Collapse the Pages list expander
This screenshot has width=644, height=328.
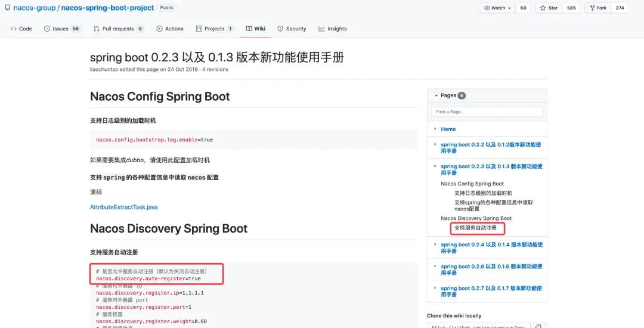435,95
